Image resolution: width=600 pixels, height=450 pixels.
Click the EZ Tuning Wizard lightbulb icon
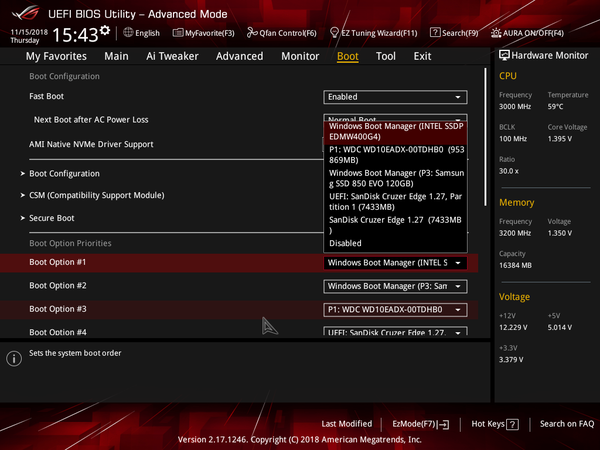pyautogui.click(x=334, y=33)
